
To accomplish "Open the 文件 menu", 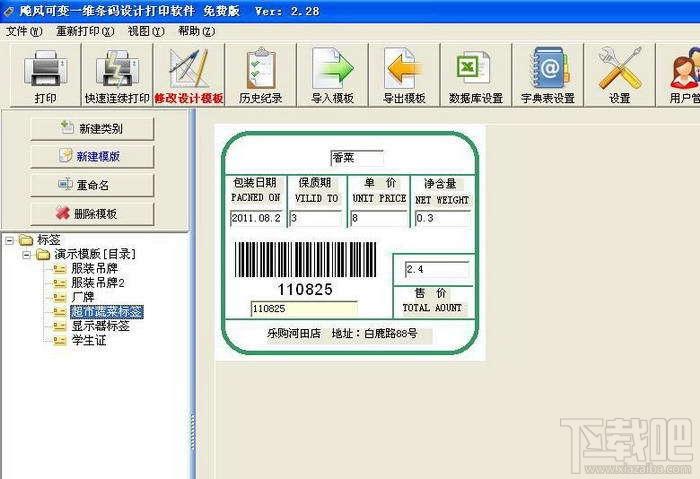I will click(24, 31).
